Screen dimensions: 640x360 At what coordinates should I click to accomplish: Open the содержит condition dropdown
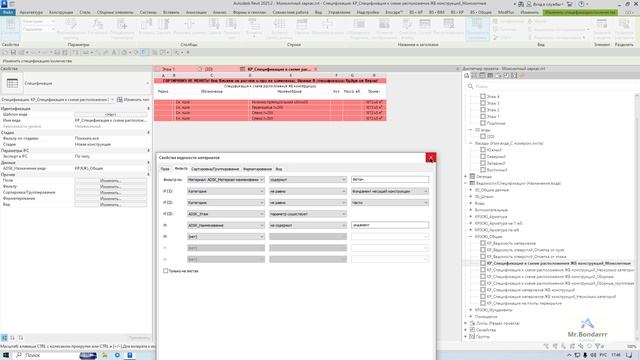[x=308, y=180]
